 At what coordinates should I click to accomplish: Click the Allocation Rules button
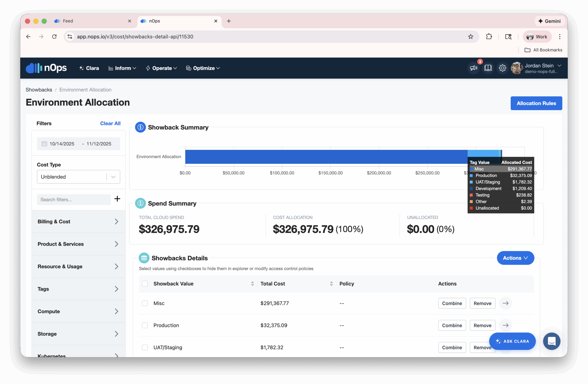536,103
